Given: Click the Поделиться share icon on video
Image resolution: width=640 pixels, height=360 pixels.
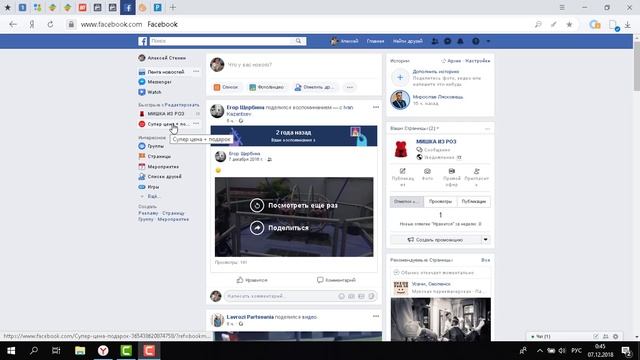Looking at the screenshot, I should tap(257, 228).
